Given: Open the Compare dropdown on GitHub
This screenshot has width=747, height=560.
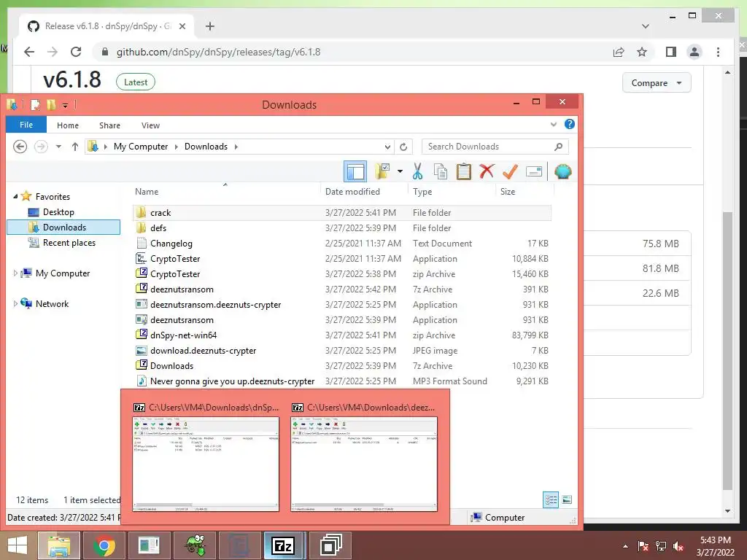Looking at the screenshot, I should [657, 83].
